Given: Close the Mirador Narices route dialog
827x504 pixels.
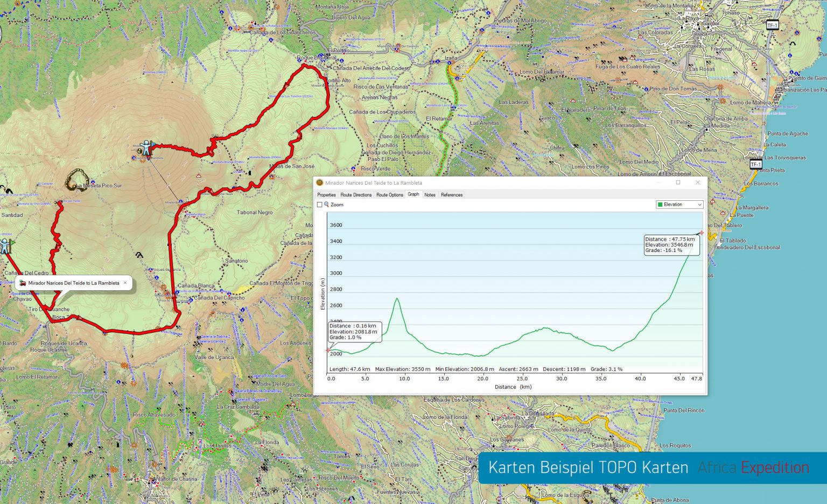Looking at the screenshot, I should [x=698, y=183].
